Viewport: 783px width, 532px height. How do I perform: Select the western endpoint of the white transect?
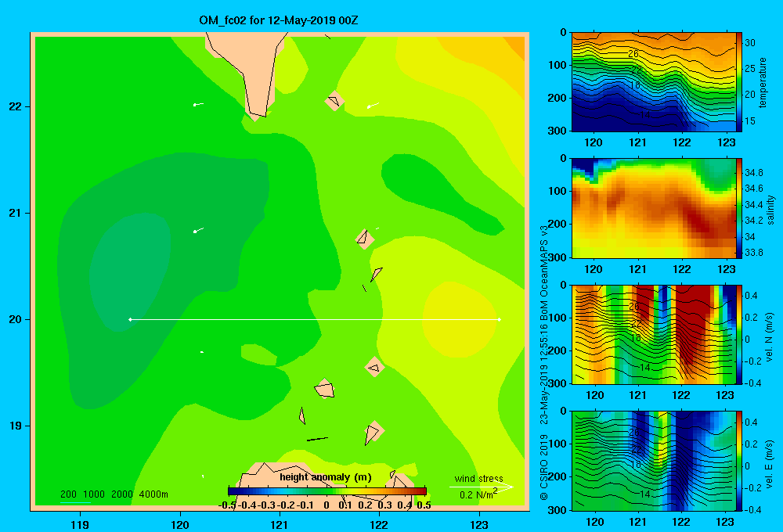click(x=130, y=319)
